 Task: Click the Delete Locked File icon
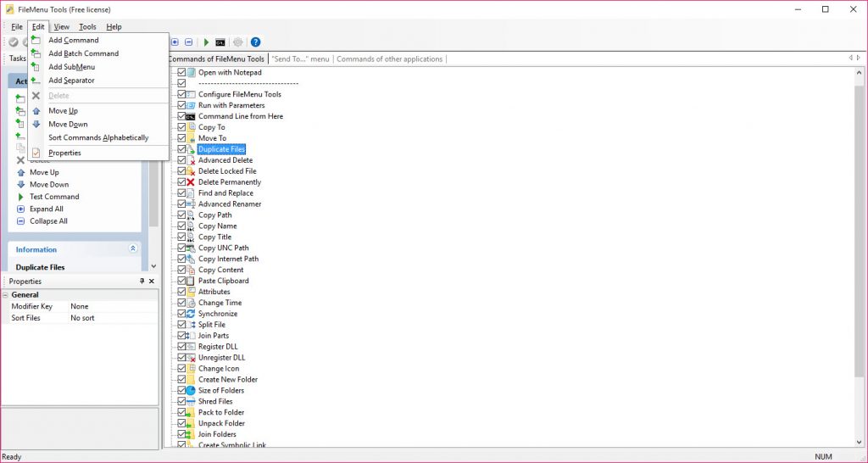pos(191,171)
